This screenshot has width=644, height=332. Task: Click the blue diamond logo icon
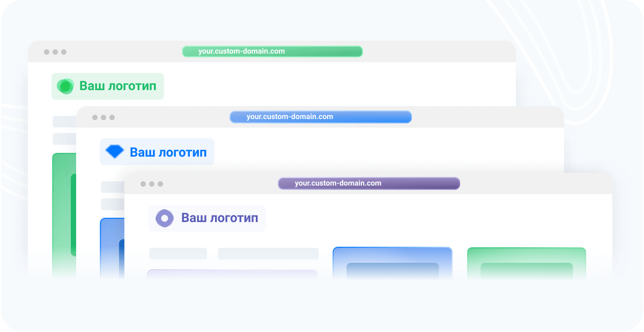coord(114,152)
